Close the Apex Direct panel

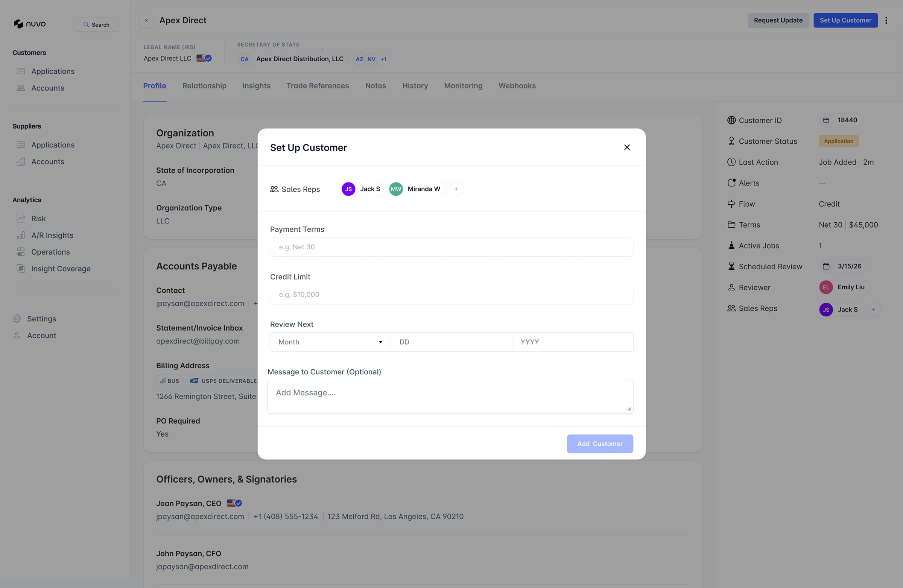pyautogui.click(x=146, y=20)
